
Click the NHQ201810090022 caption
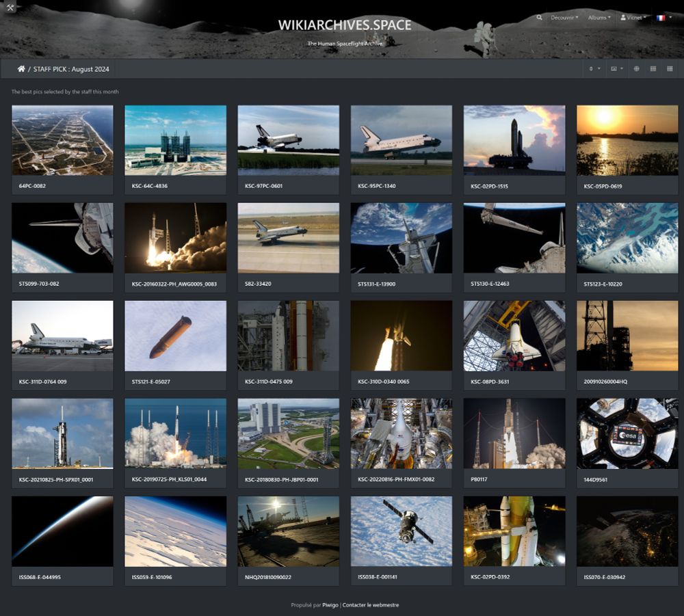coord(268,577)
